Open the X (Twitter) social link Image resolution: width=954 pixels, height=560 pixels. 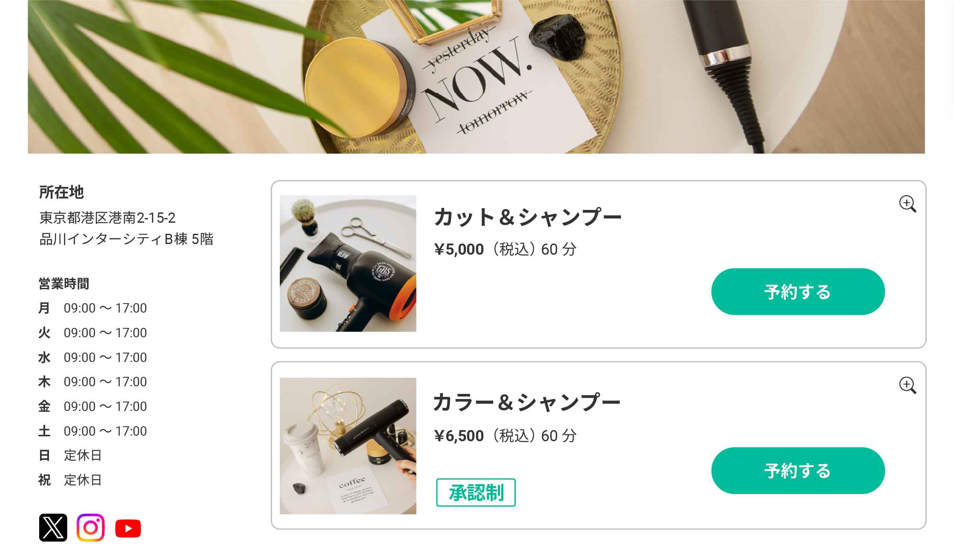pyautogui.click(x=53, y=528)
